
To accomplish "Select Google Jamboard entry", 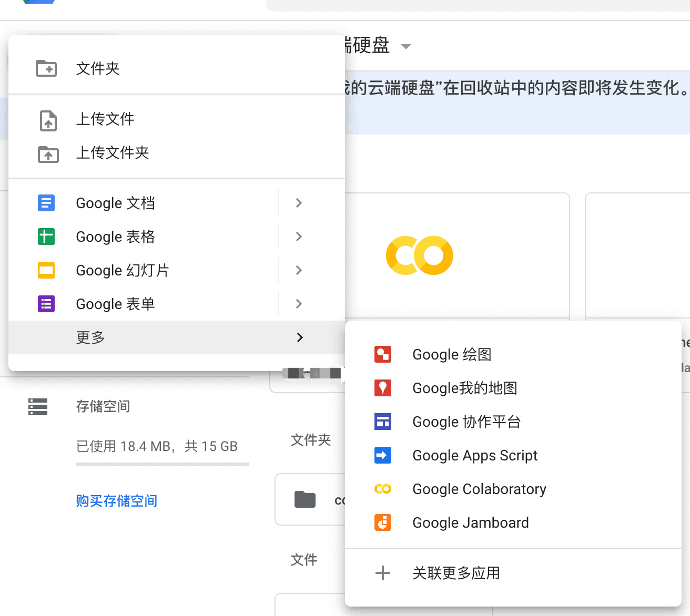I will pyautogui.click(x=513, y=522).
